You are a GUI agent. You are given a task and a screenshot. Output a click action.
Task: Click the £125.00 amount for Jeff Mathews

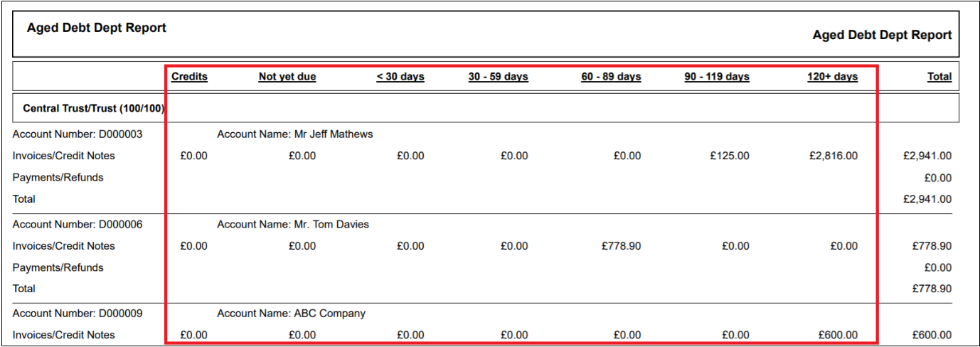(x=730, y=156)
